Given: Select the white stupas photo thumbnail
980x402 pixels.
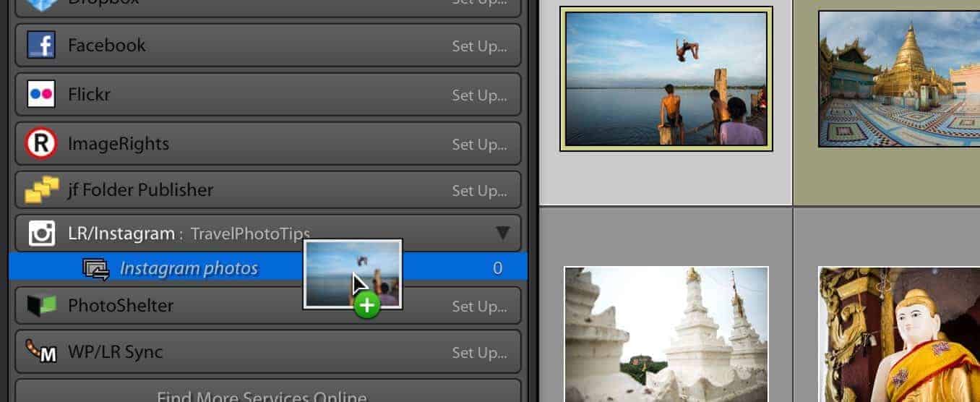Looking at the screenshot, I should click(x=666, y=334).
